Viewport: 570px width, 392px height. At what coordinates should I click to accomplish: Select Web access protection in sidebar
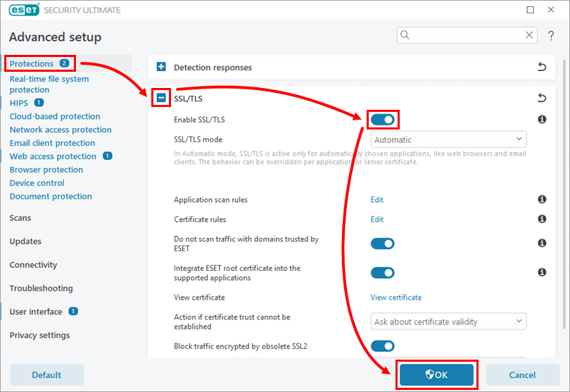tap(53, 156)
